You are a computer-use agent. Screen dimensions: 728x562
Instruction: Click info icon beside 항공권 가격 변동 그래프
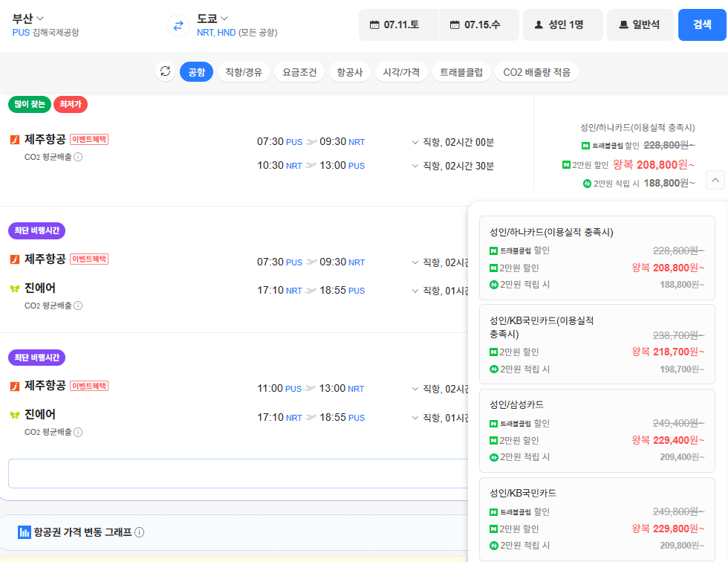[140, 532]
